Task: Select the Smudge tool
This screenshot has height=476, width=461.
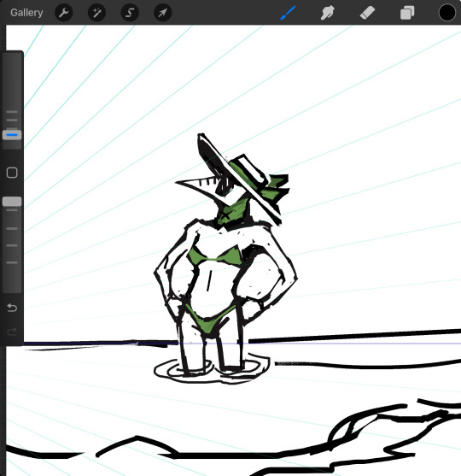Action: (x=328, y=13)
